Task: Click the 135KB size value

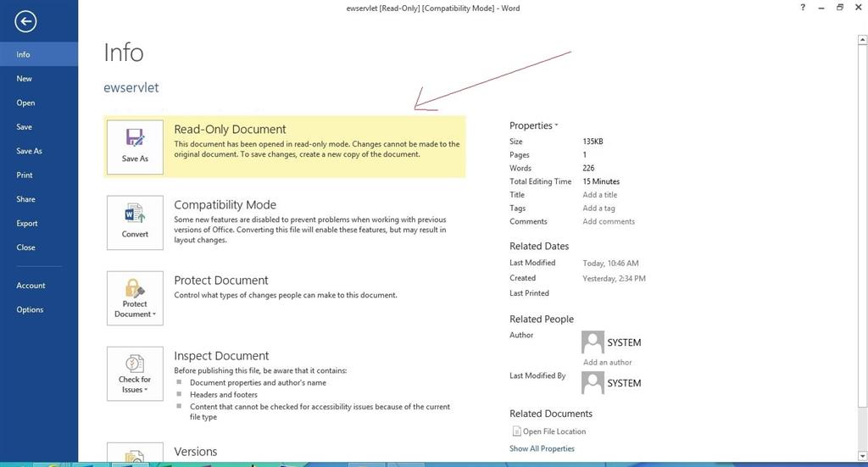Action: [x=593, y=141]
